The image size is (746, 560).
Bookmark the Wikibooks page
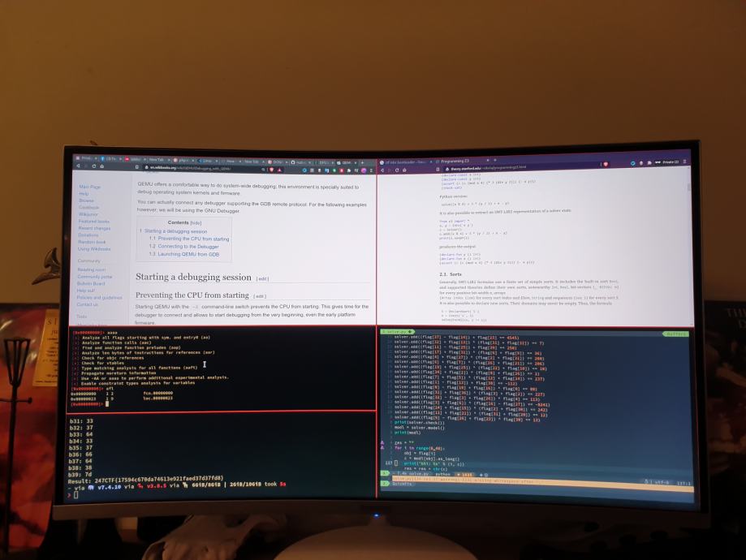coord(137,167)
